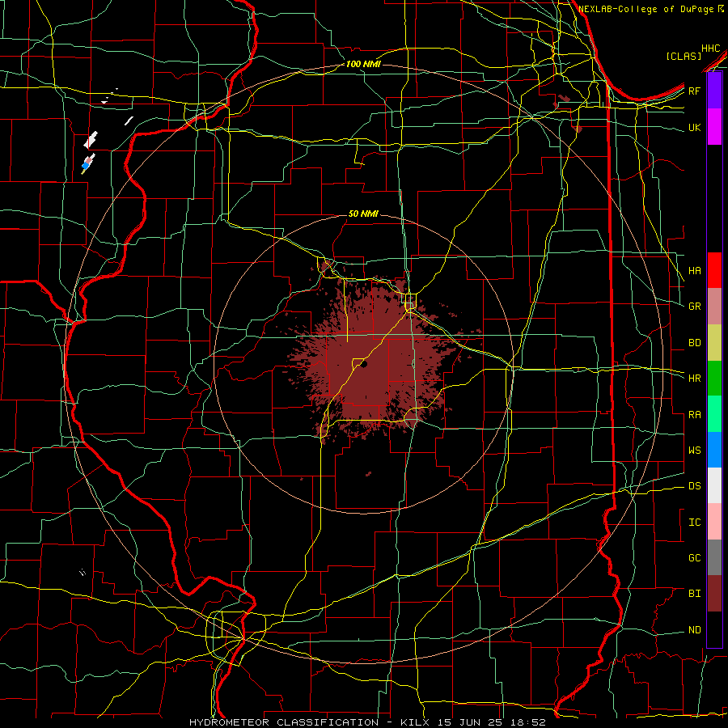Click the HR legend label

coord(695,379)
